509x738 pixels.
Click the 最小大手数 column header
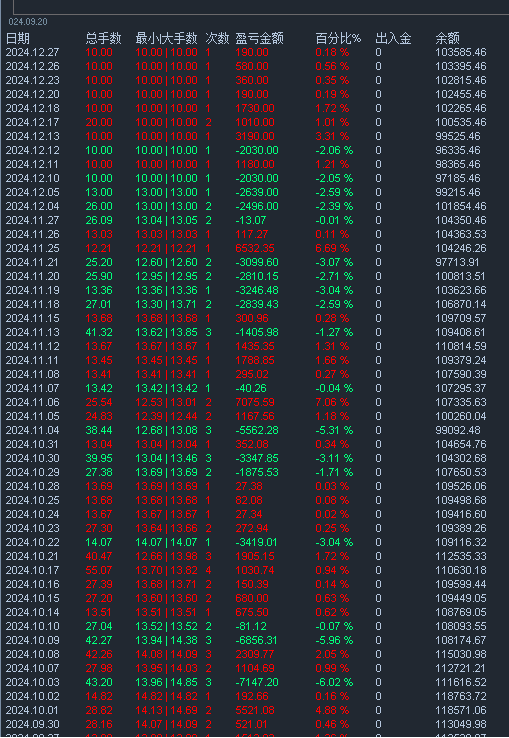pyautogui.click(x=166, y=38)
